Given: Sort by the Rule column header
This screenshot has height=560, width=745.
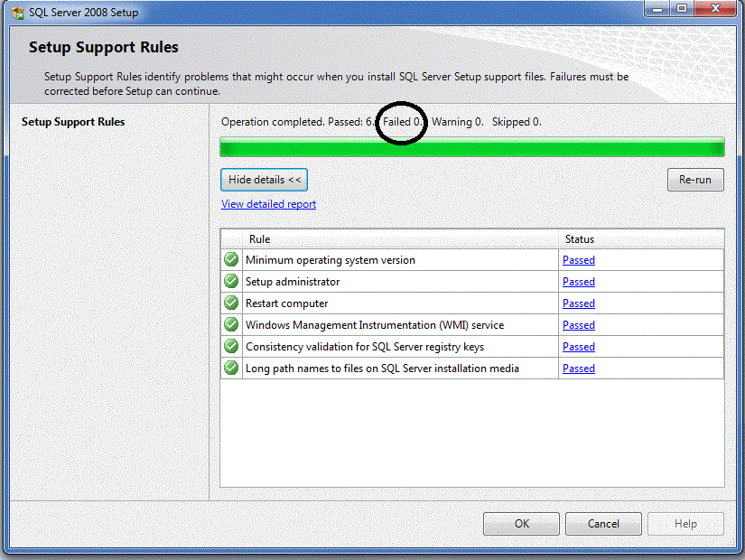Looking at the screenshot, I should [x=401, y=239].
